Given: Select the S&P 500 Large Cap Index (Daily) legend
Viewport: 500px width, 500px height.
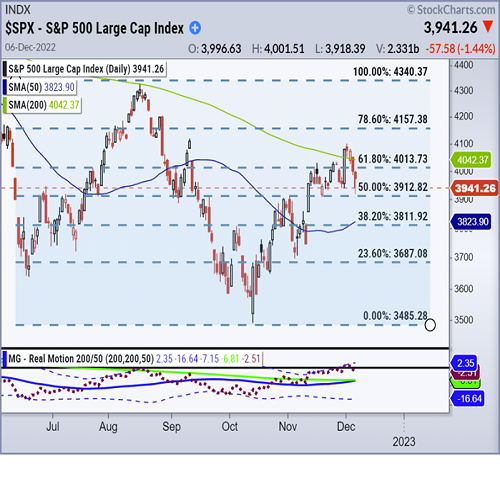Looking at the screenshot, I should [x=84, y=69].
